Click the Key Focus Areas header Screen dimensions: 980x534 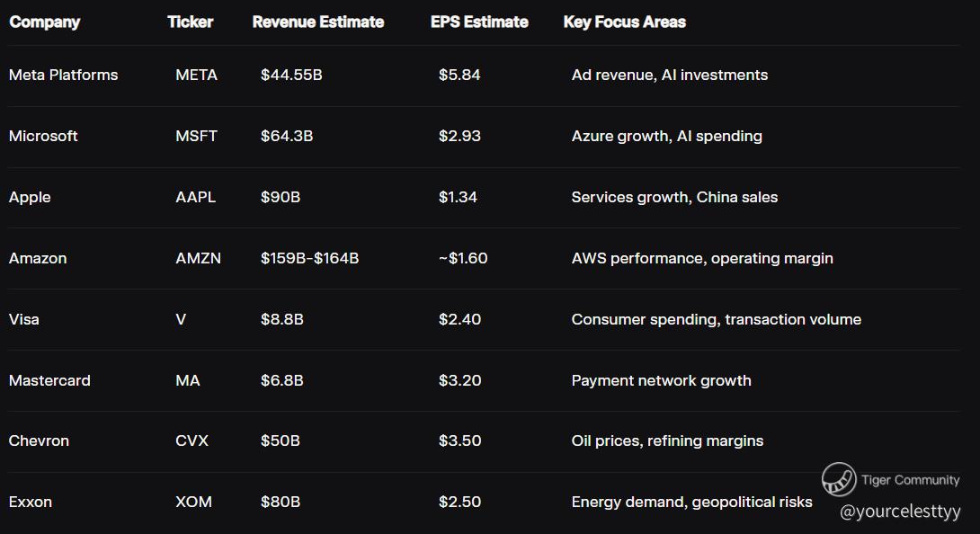[624, 22]
